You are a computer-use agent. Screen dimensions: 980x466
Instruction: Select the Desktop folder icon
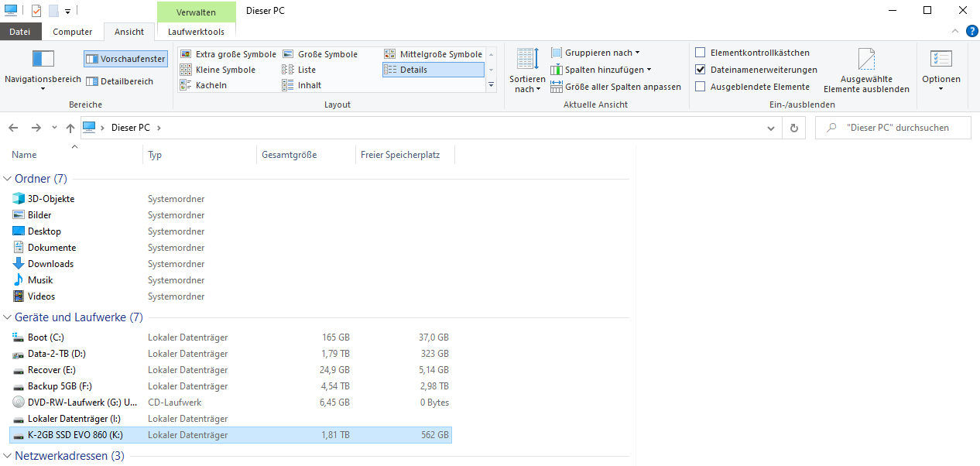19,231
